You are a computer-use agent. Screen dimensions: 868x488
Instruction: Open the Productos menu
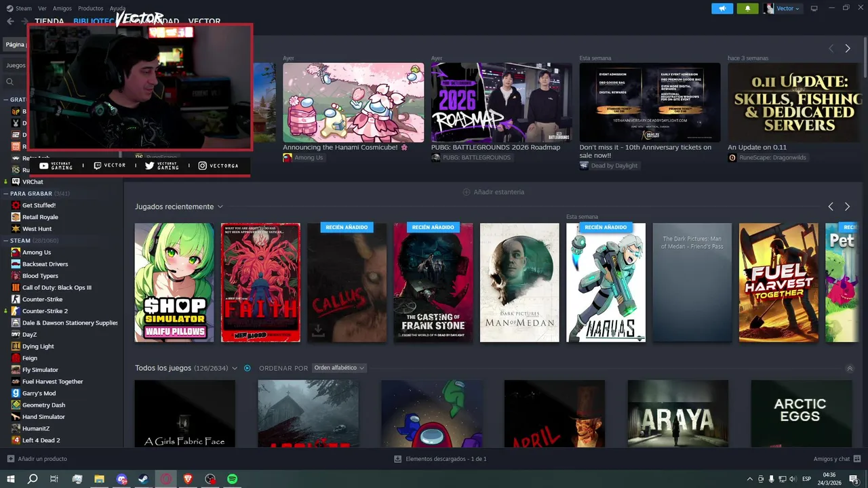tap(90, 8)
